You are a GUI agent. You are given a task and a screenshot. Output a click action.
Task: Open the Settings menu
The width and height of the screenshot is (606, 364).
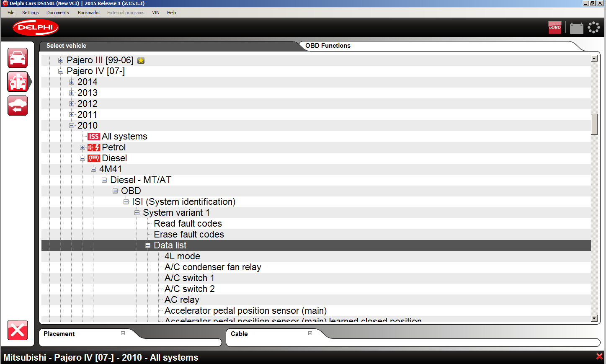point(31,13)
